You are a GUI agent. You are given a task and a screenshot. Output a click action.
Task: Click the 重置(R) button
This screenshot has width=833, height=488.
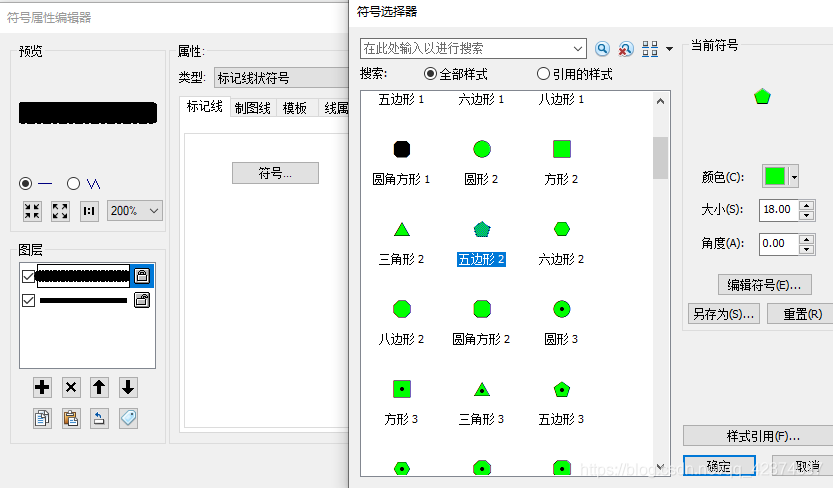[x=801, y=314]
